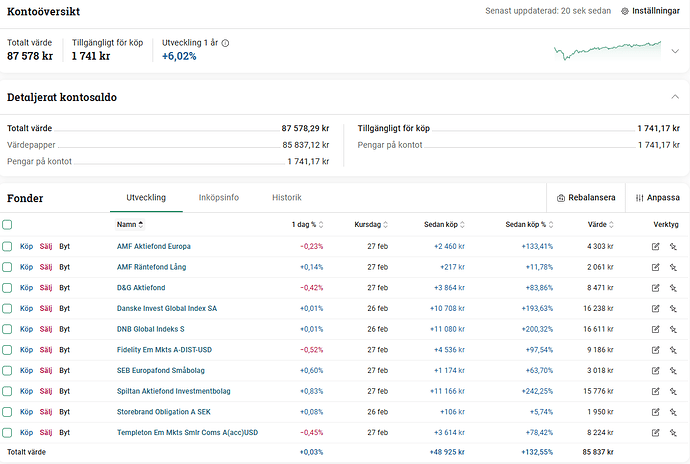The height and width of the screenshot is (464, 690).
Task: Check the box for Danske Invest Global Index SA
Action: [x=7, y=309]
